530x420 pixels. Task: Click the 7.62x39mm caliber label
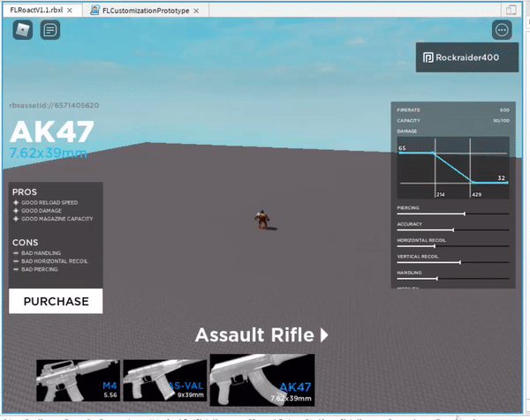coord(48,153)
